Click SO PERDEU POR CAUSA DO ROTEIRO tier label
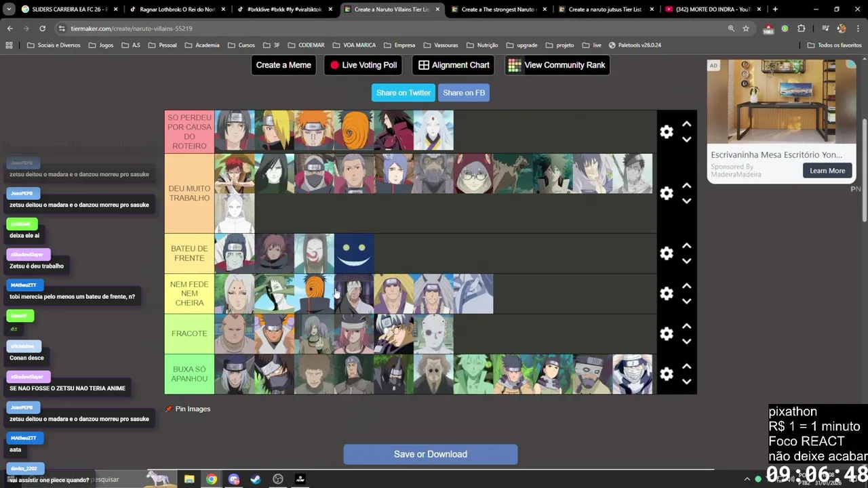Image resolution: width=868 pixels, height=488 pixels. (189, 131)
